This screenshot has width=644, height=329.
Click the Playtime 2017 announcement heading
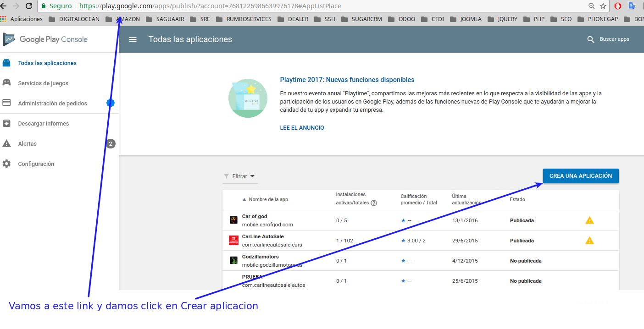(x=347, y=80)
